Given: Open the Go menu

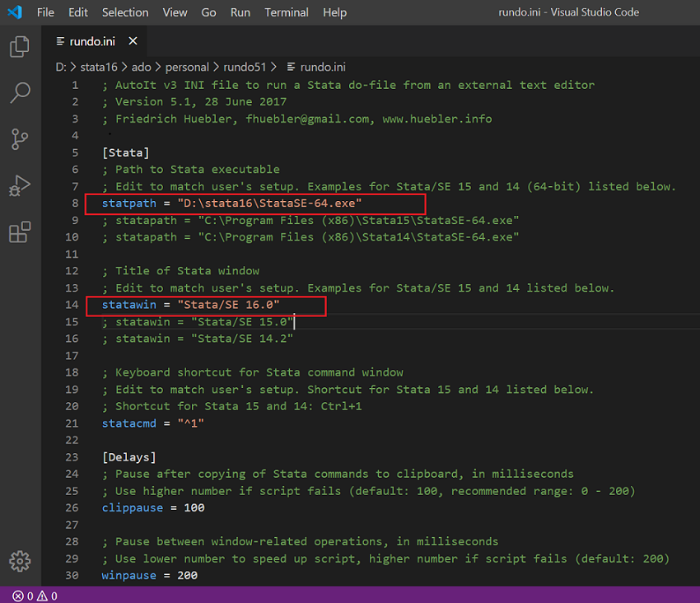Looking at the screenshot, I should [208, 12].
